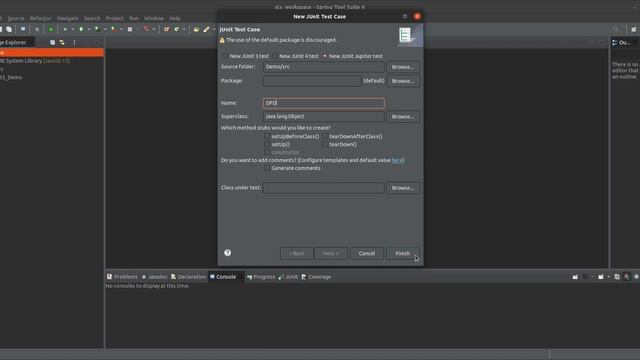Toggle Generate comments checkbox

[x=267, y=168]
